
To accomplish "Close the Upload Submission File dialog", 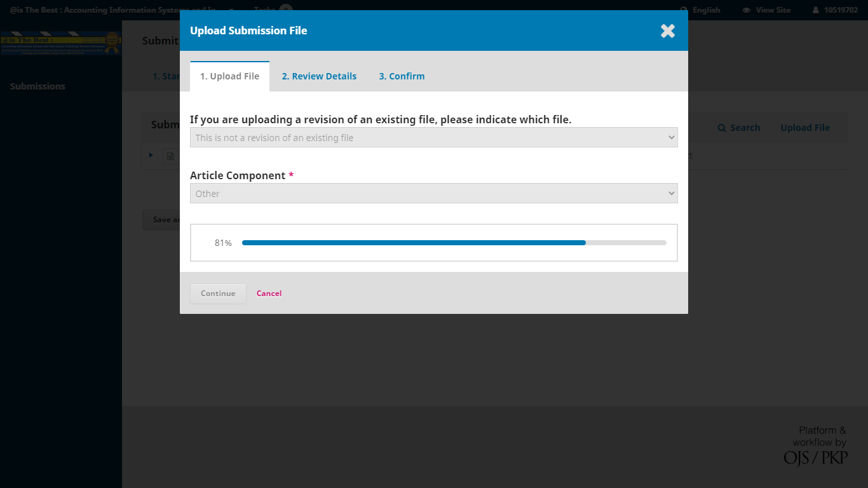I will (x=667, y=30).
